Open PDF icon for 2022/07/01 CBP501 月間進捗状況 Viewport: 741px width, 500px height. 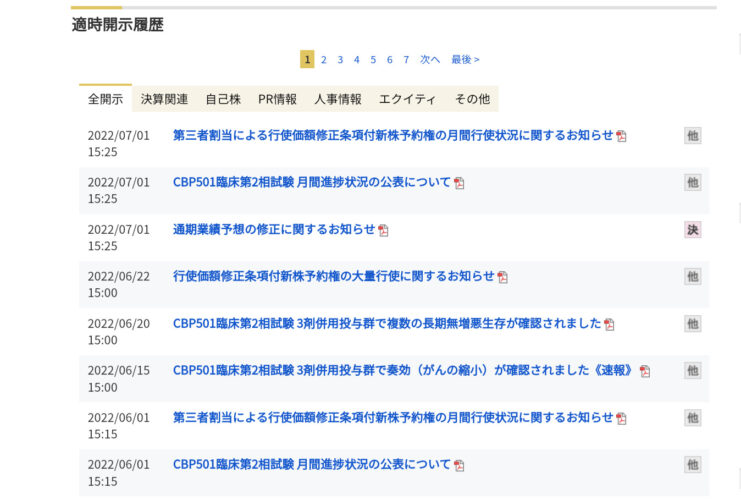pos(458,183)
